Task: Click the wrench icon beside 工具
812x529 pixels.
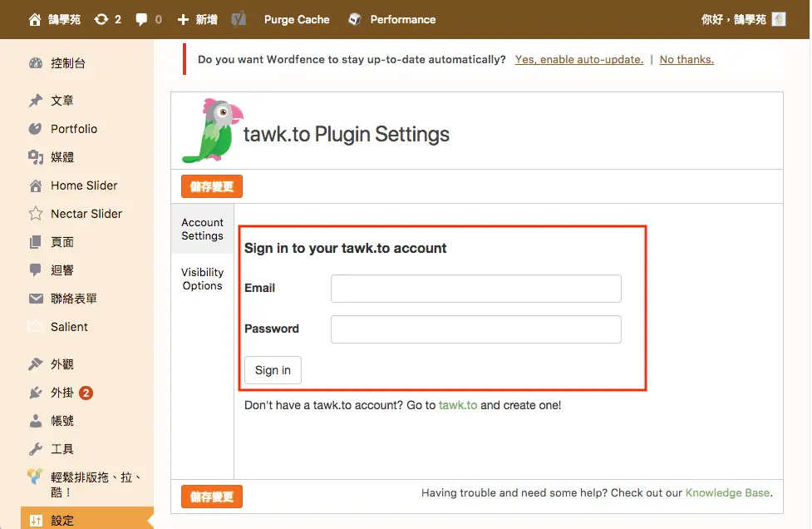Action: 36,449
